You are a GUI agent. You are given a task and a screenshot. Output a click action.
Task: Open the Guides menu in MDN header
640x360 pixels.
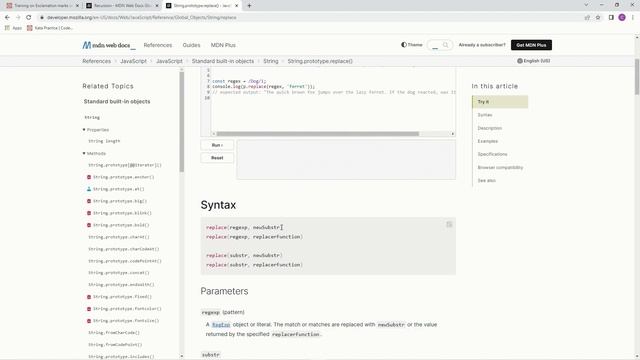[191, 45]
